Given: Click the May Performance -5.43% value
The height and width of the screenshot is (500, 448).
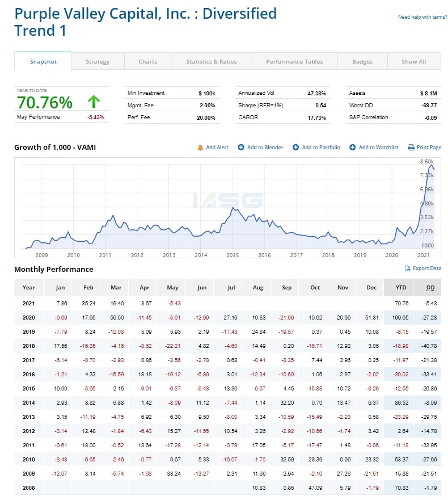Looking at the screenshot, I should pos(96,117).
